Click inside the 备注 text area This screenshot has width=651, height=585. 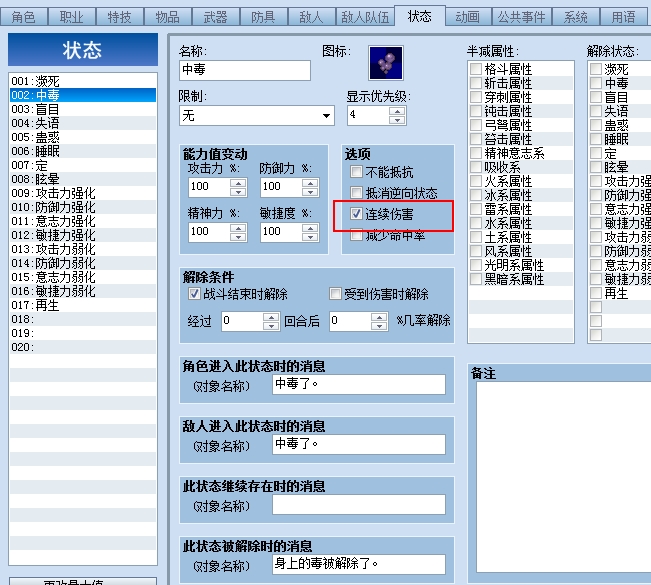(x=563, y=477)
